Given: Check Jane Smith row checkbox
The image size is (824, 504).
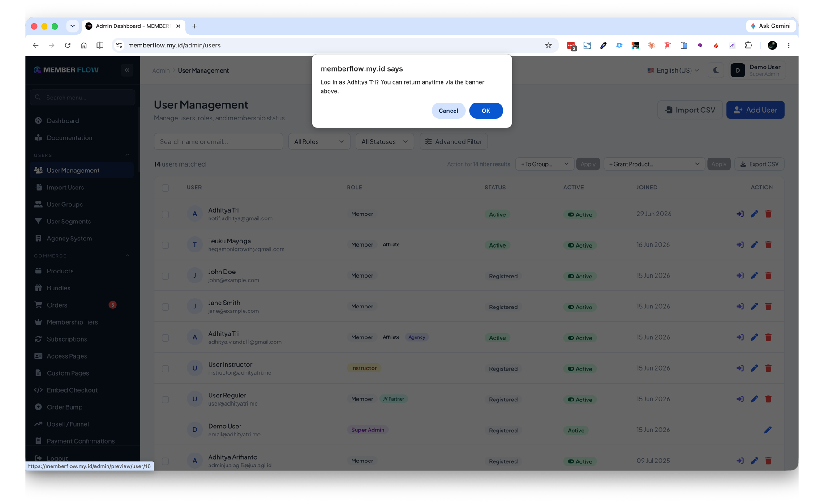Looking at the screenshot, I should tap(165, 307).
